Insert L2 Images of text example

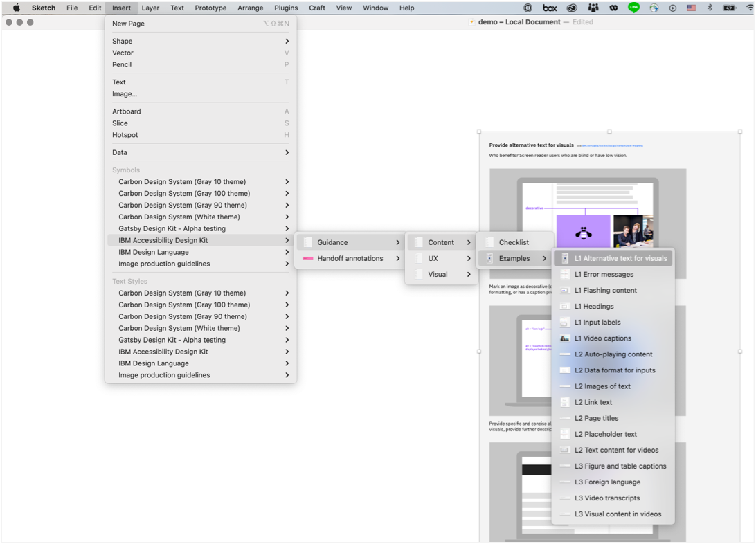click(613, 386)
